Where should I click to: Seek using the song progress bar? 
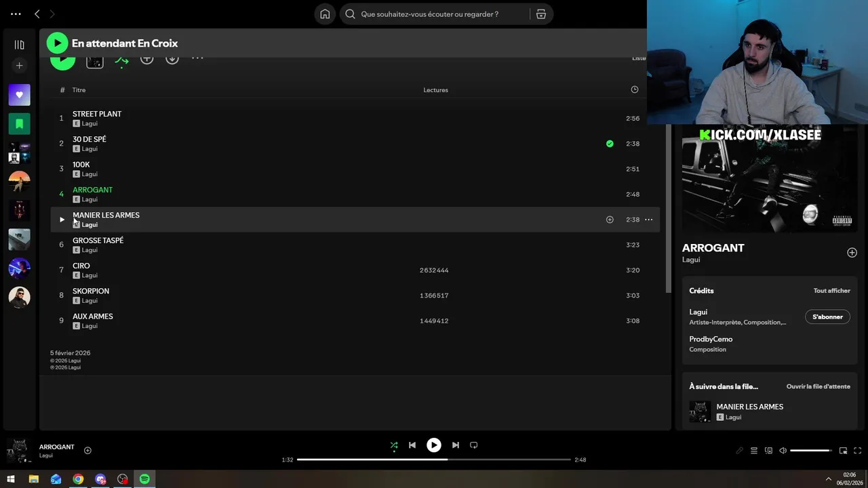click(434, 460)
